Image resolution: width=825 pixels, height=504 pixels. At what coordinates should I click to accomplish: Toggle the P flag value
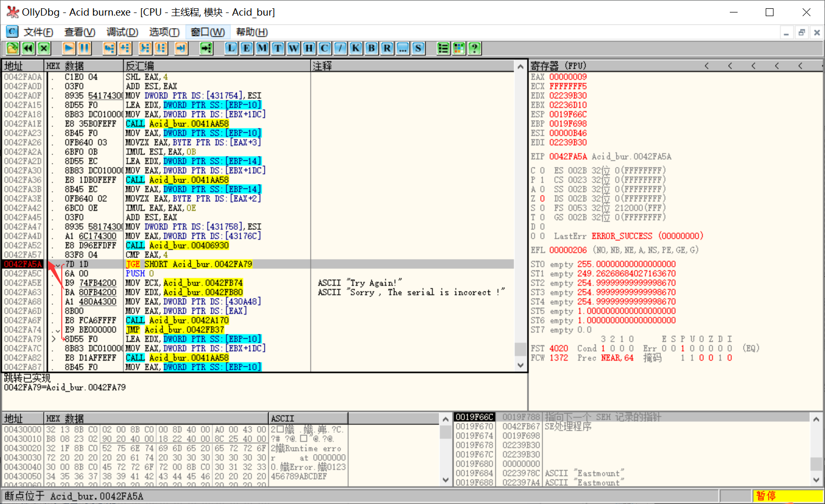(542, 180)
